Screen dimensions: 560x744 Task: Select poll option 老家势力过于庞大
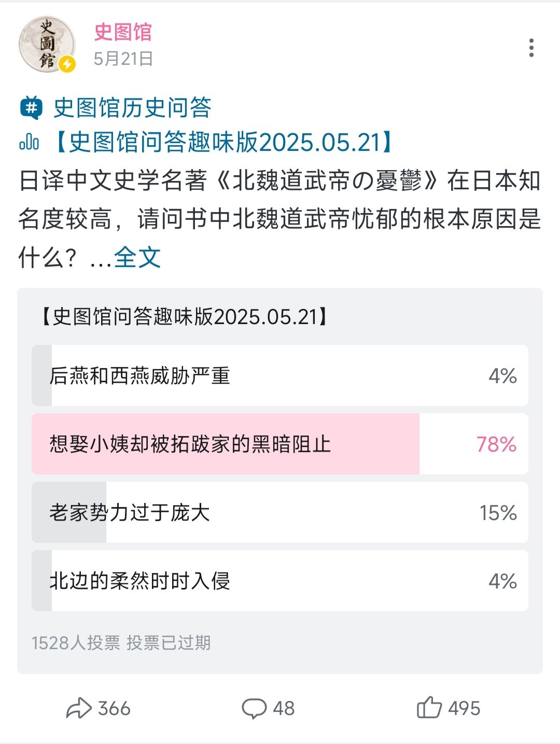(x=280, y=512)
